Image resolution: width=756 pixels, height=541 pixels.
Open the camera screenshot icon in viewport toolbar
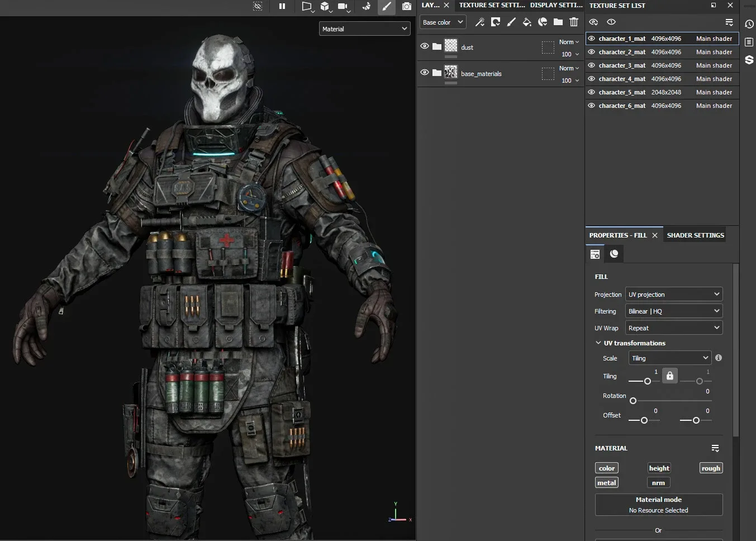pyautogui.click(x=407, y=7)
